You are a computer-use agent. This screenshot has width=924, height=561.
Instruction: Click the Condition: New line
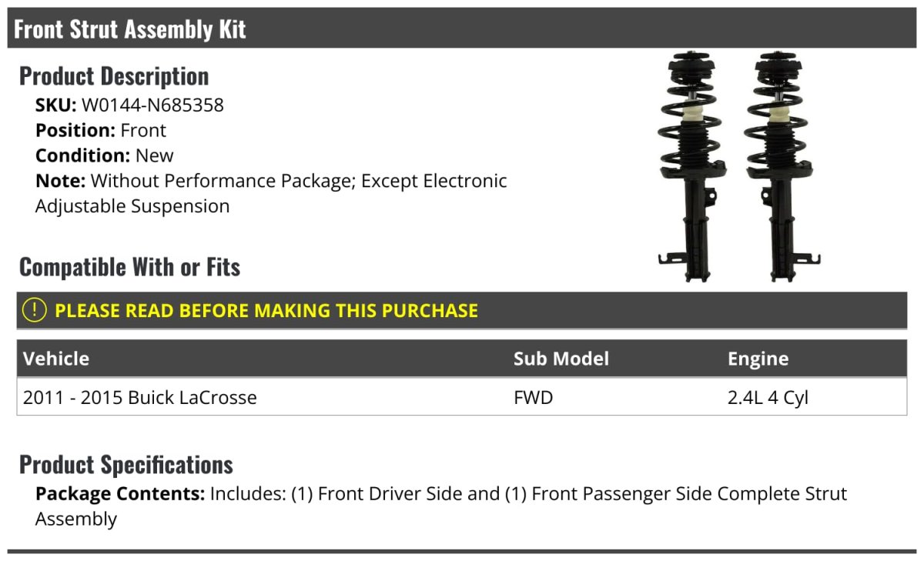[x=105, y=155]
